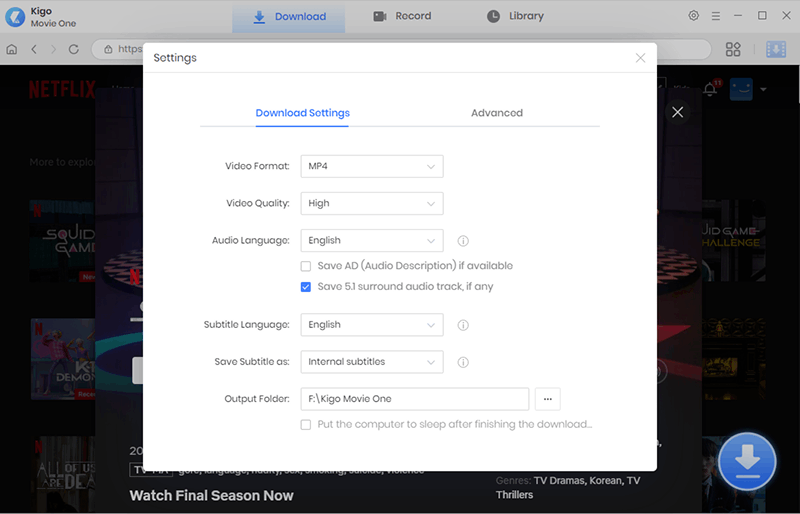The height and width of the screenshot is (514, 800).
Task: Open the Netflix profile avatar
Action: (x=741, y=89)
